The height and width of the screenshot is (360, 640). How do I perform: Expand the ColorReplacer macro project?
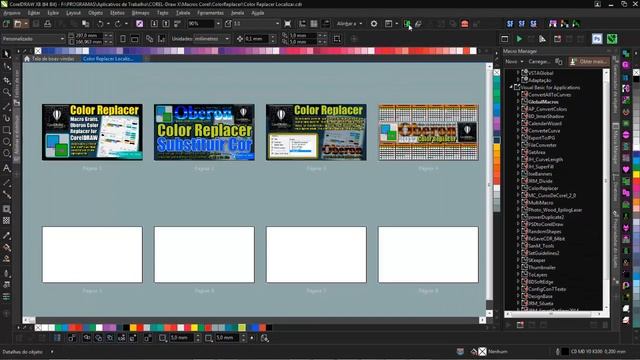pos(518,188)
